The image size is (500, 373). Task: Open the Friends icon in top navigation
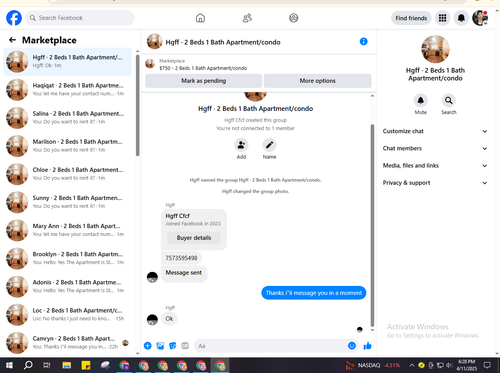pos(247,18)
